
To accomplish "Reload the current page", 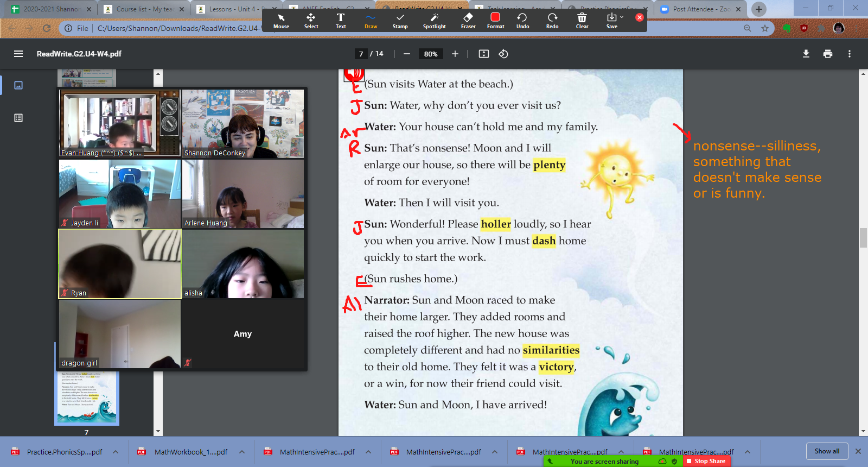I will coord(47,28).
